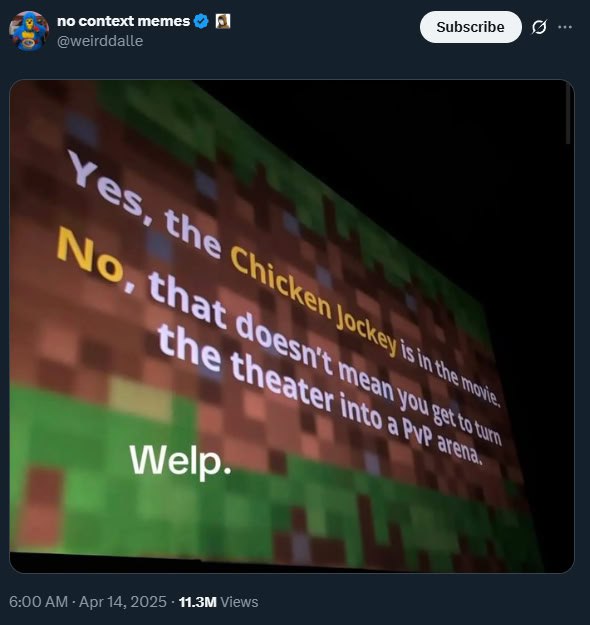Open the three-dot more options menu
Viewport: 590px width, 625px height.
pos(565,27)
